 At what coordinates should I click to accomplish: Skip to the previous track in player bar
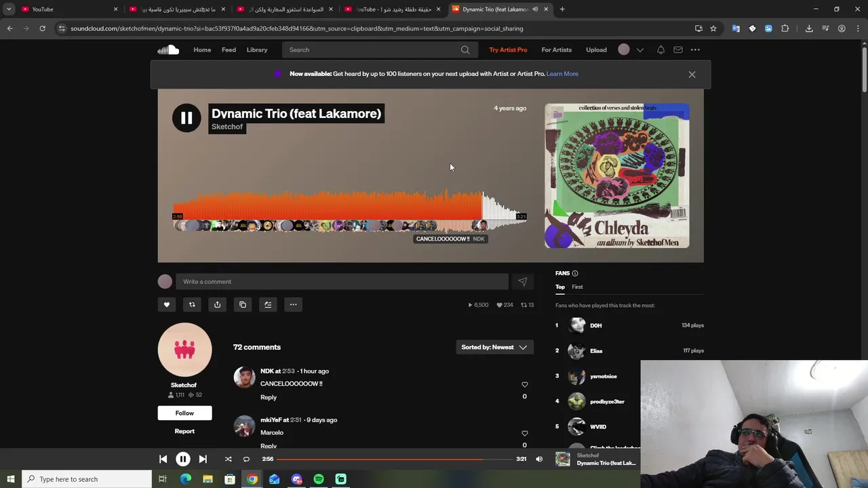[x=163, y=459]
